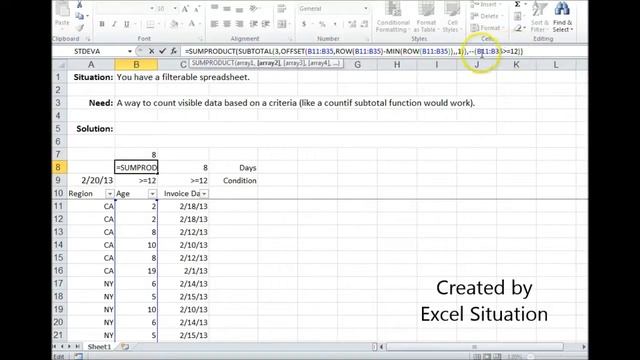The image size is (640, 360).
Task: Click the Format cells button
Action: pyautogui.click(x=487, y=28)
